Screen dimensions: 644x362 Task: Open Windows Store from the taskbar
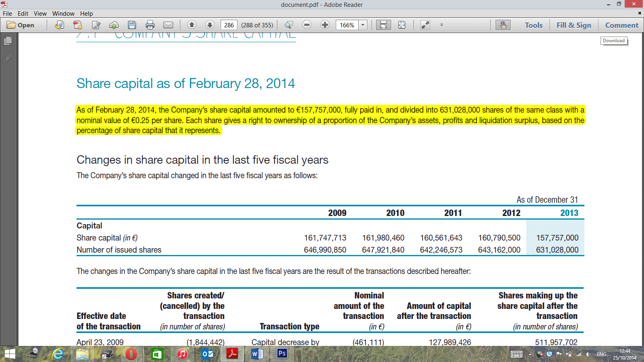tap(157, 354)
